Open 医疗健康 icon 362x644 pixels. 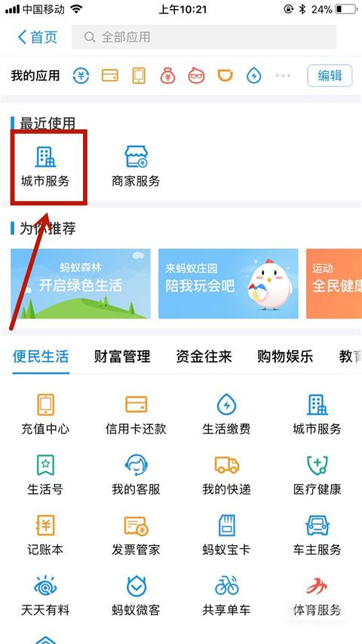coord(317,465)
